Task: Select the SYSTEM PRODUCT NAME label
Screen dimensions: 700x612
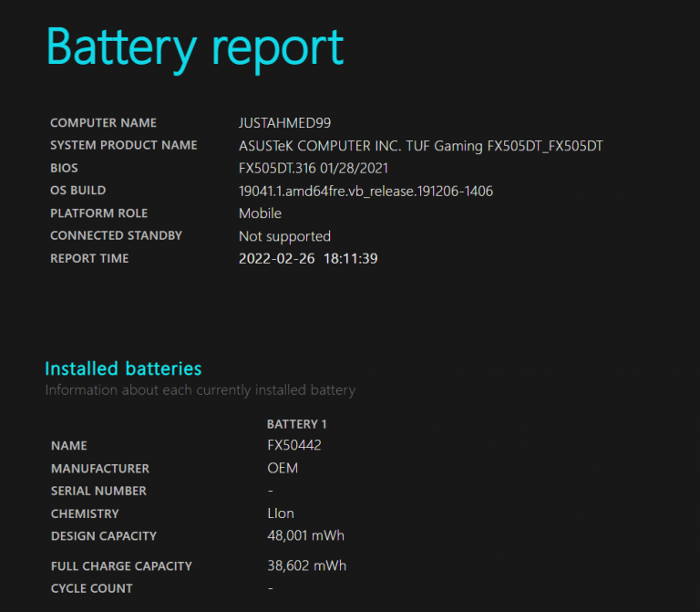Action: 123,146
